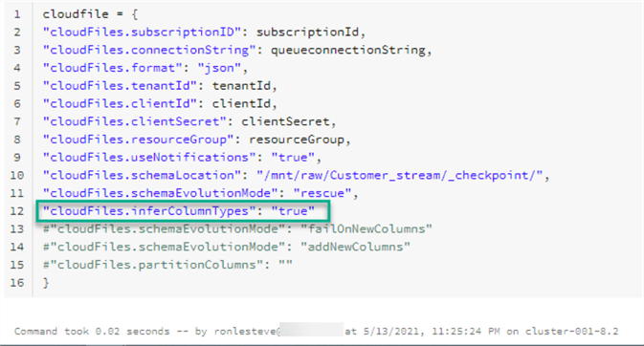
Task: Click the queueconnectionString variable
Action: point(348,50)
